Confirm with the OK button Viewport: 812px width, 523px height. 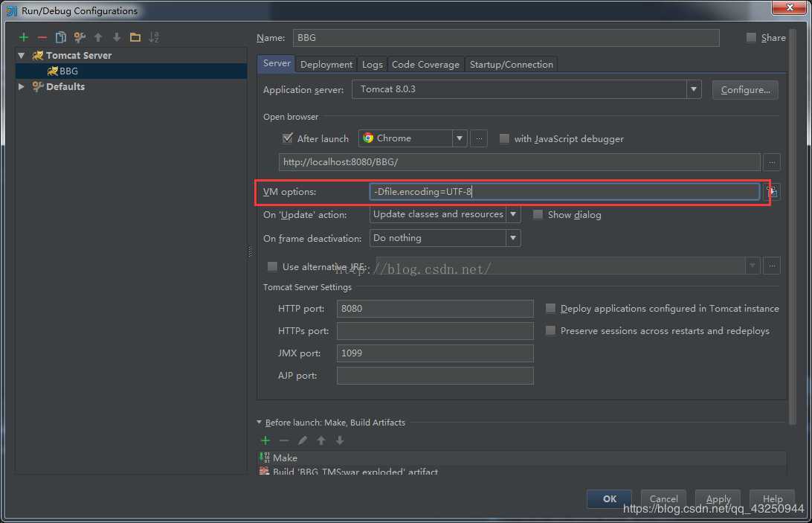coord(610,498)
